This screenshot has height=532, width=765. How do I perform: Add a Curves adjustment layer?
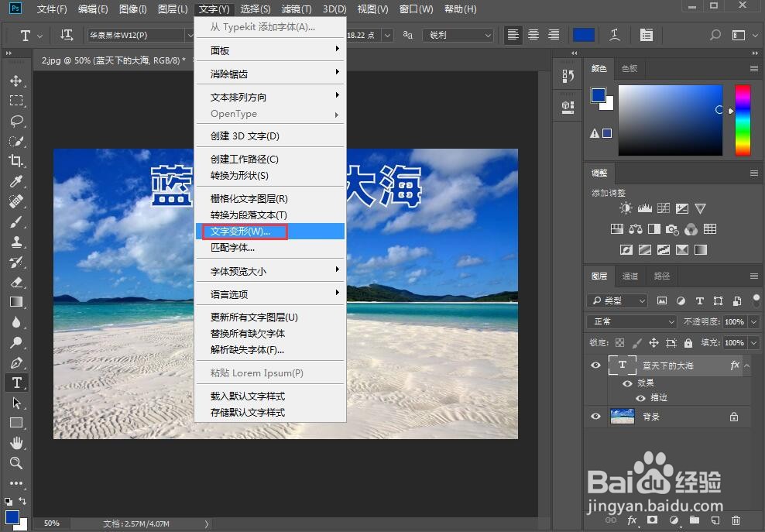point(664,208)
